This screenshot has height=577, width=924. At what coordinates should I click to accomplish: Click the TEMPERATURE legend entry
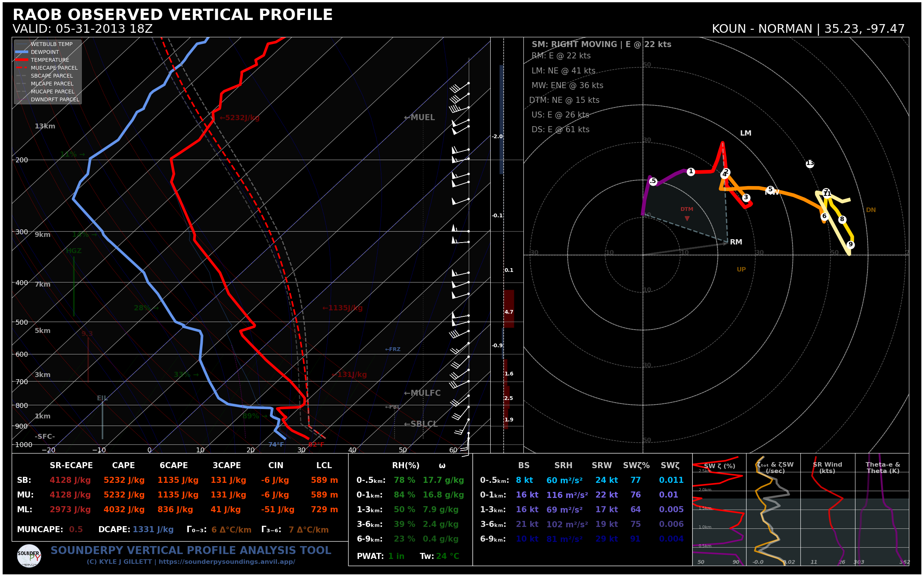point(50,60)
